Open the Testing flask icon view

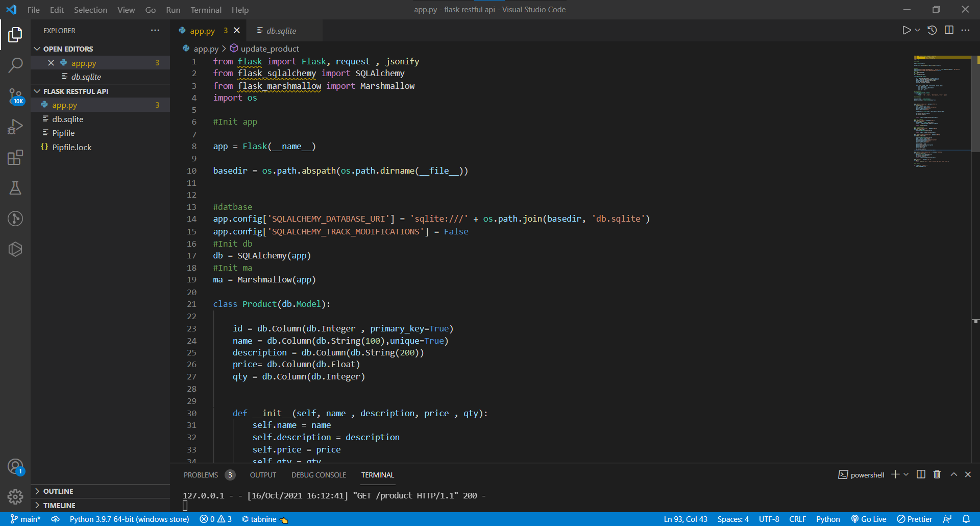click(x=15, y=188)
